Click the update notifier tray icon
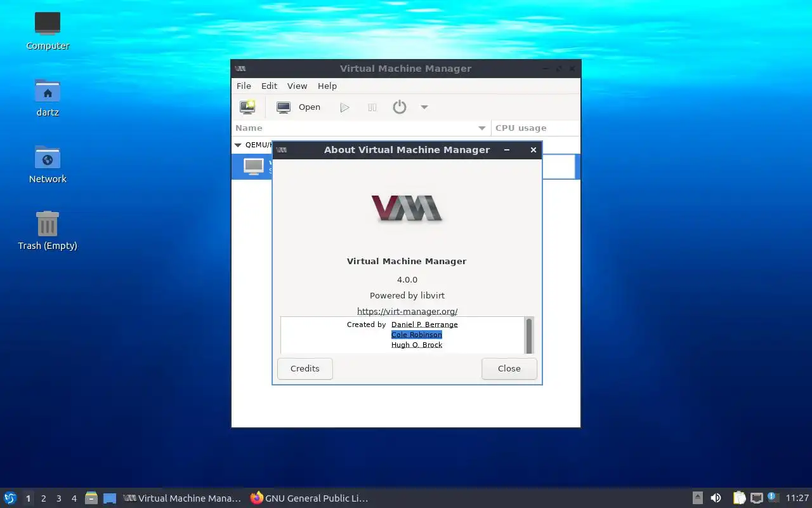This screenshot has width=812, height=508. (x=773, y=497)
